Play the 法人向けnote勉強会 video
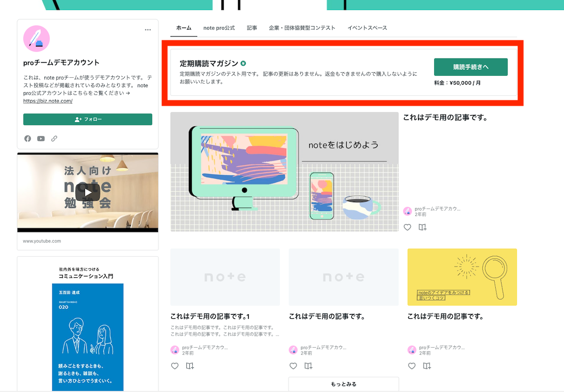This screenshot has height=392, width=564. point(88,193)
